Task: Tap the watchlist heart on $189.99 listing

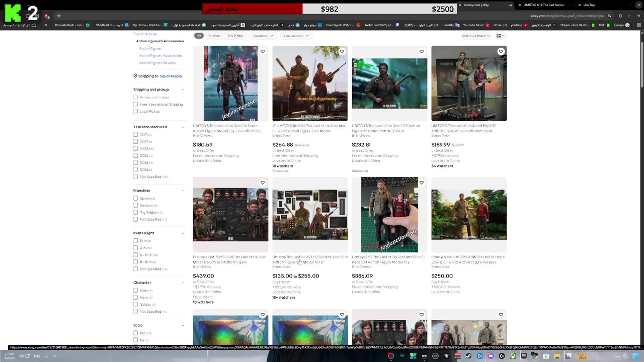Action: click(x=501, y=51)
